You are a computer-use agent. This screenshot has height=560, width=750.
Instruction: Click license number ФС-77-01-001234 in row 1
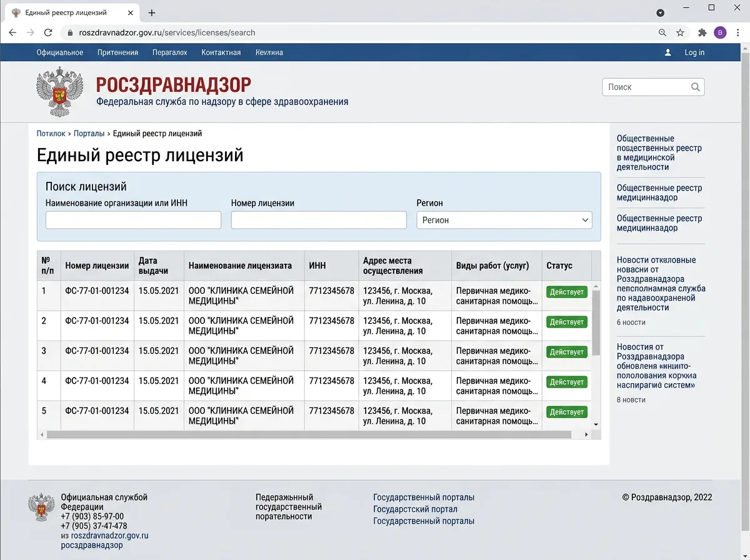pyautogui.click(x=97, y=291)
